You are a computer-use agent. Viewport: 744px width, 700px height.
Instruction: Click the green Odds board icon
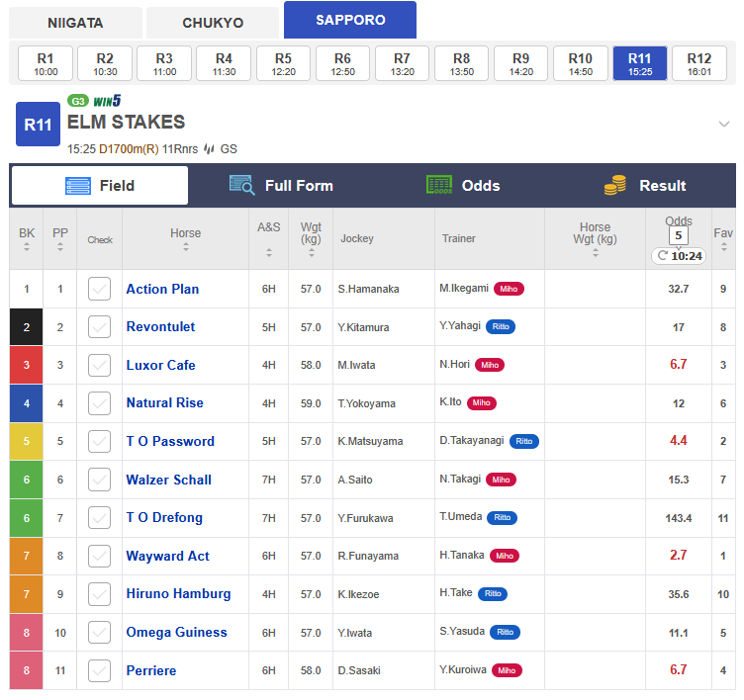[x=439, y=185]
